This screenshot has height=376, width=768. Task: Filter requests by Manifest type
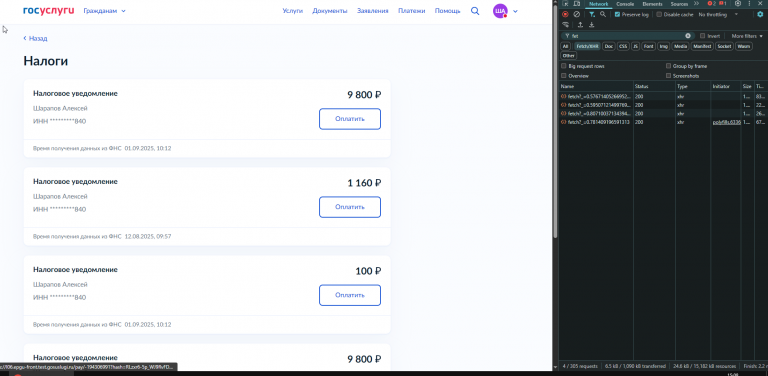[x=702, y=46]
